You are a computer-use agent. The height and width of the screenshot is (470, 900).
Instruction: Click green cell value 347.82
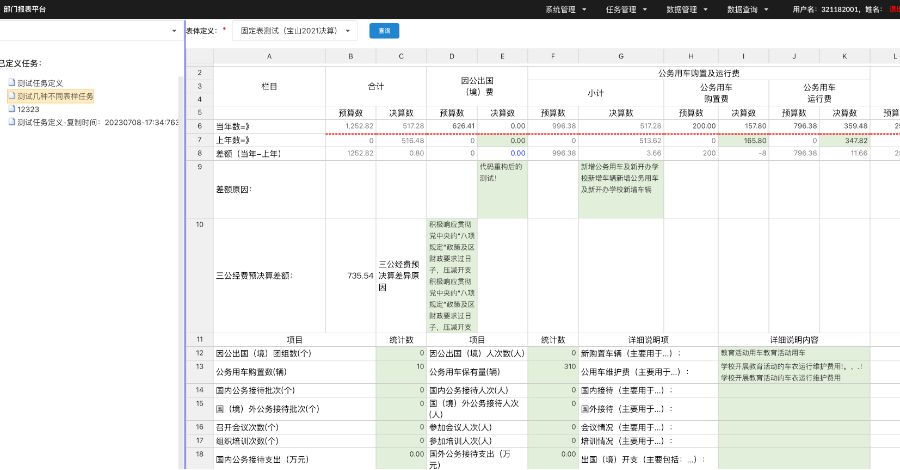[x=844, y=140]
